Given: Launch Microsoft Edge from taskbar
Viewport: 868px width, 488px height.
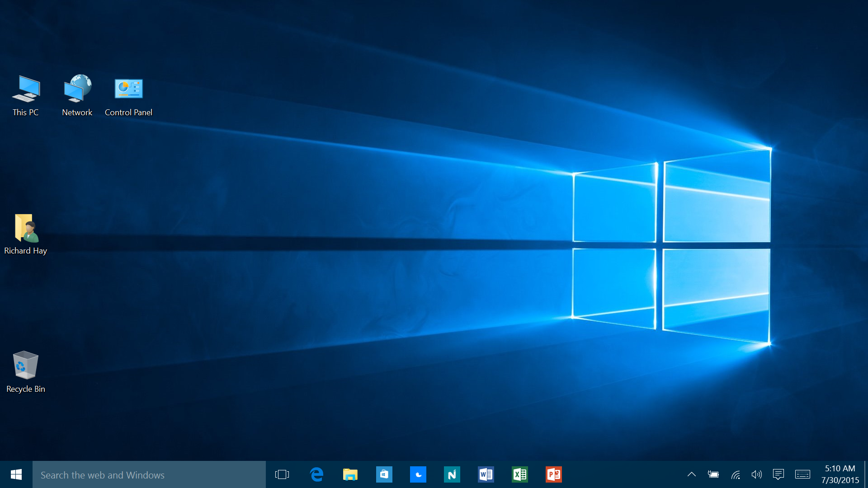Looking at the screenshot, I should (316, 474).
